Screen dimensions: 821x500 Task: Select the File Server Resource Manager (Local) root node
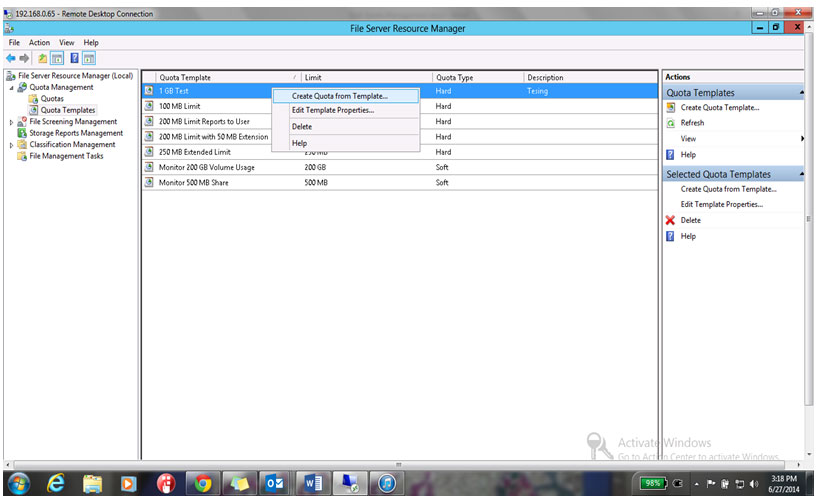(75, 76)
